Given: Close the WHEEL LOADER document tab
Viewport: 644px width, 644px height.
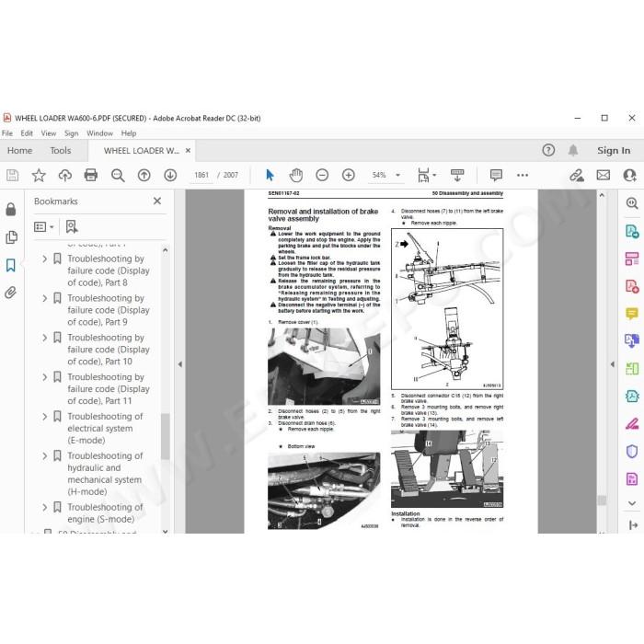Looking at the screenshot, I should pyautogui.click(x=188, y=151).
